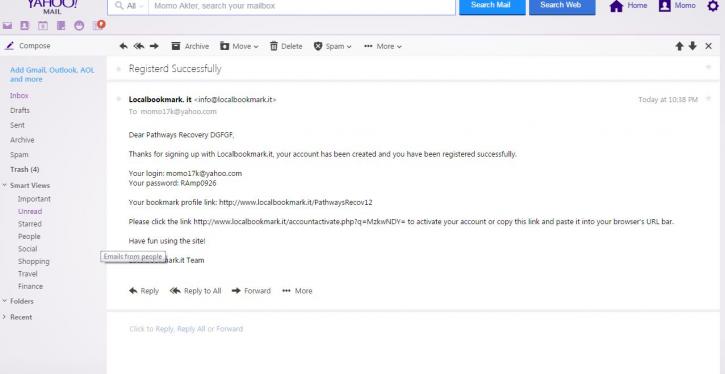This screenshot has width=725, height=374.
Task: Select the Travel smart view
Action: (x=28, y=274)
